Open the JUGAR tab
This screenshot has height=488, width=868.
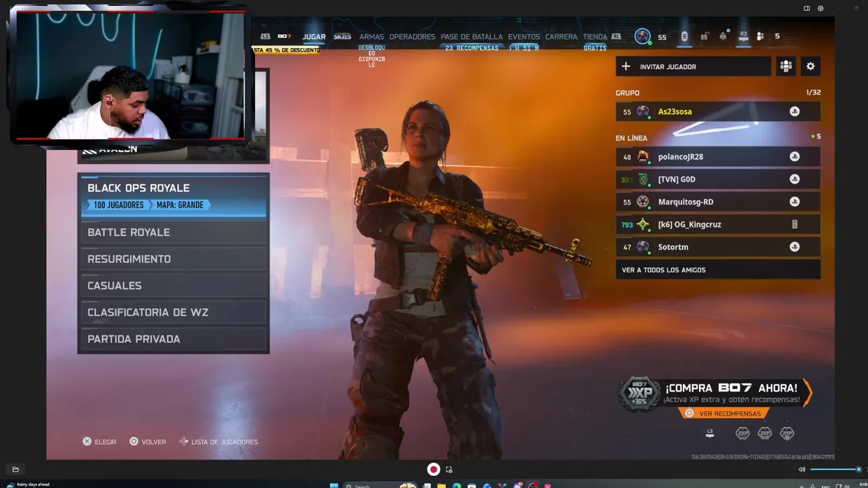click(314, 37)
